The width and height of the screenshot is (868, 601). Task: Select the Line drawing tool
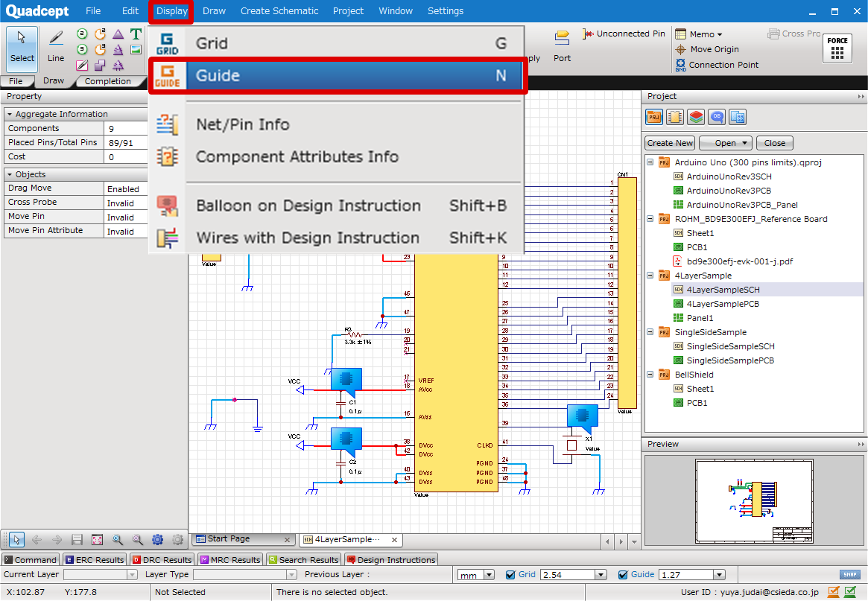click(56, 46)
